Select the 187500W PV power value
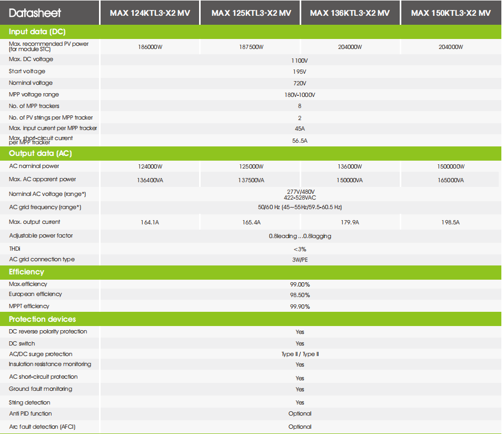This screenshot has height=434, width=504. click(251, 47)
